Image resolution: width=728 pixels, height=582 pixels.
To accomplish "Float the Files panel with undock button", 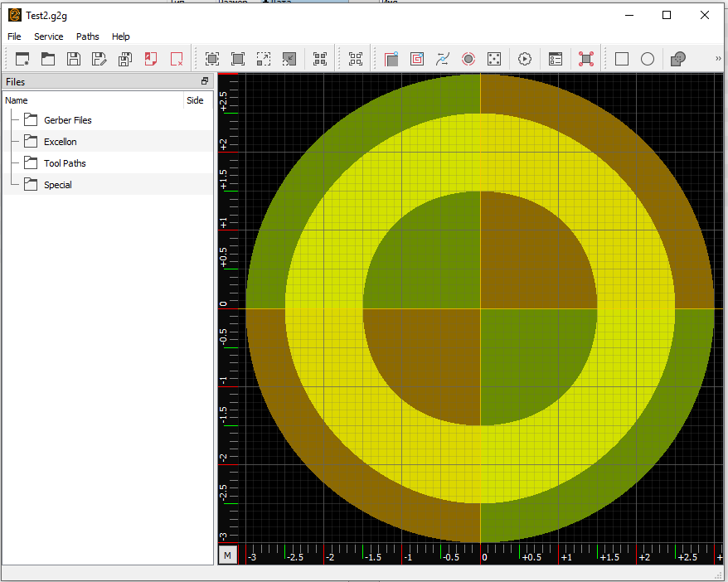I will pos(205,81).
